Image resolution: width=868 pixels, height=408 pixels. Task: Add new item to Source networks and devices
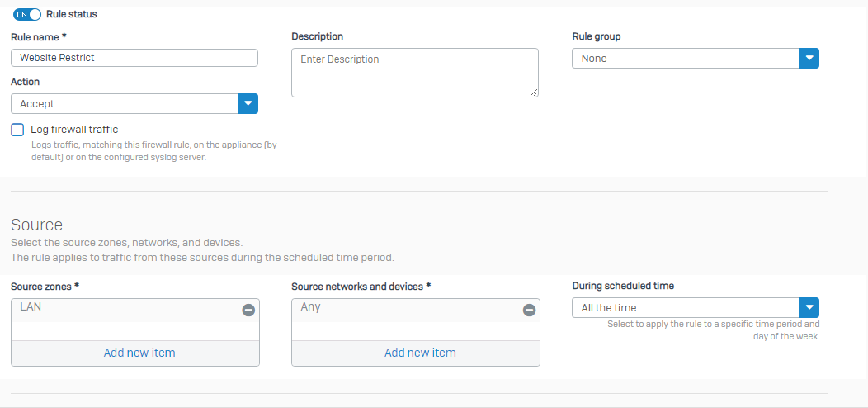point(420,353)
